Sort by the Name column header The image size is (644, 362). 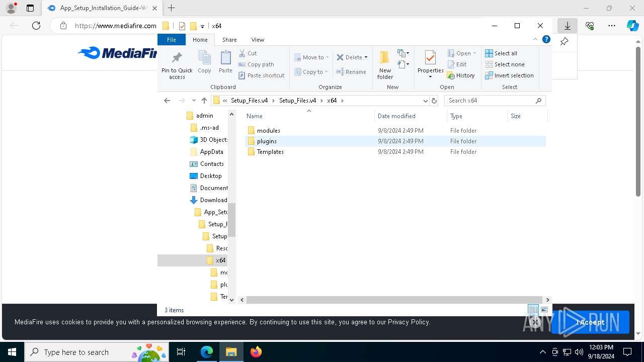309,116
